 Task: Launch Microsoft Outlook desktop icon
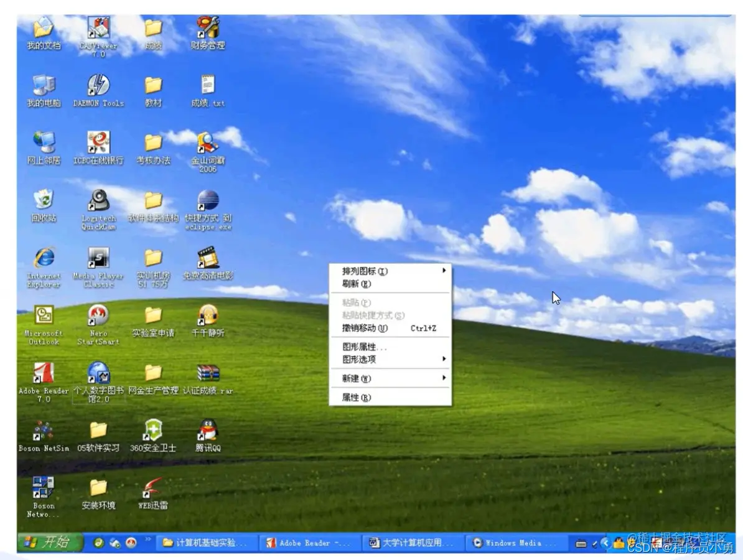[44, 325]
